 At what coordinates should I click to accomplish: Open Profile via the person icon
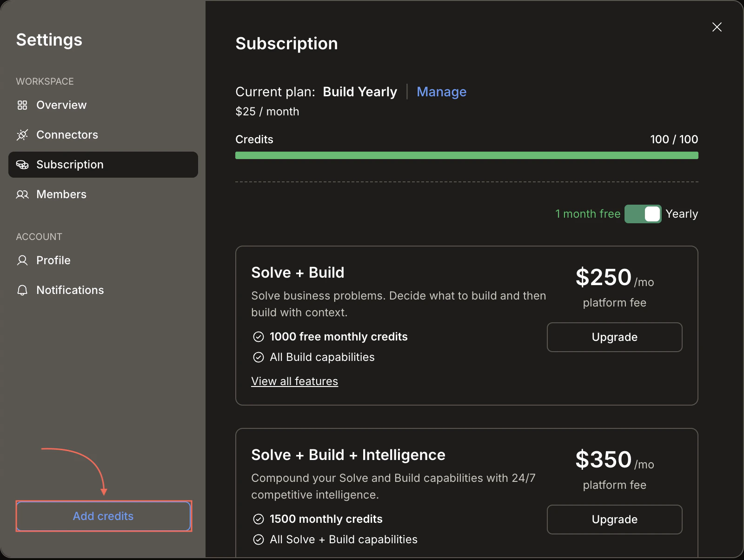coord(22,260)
